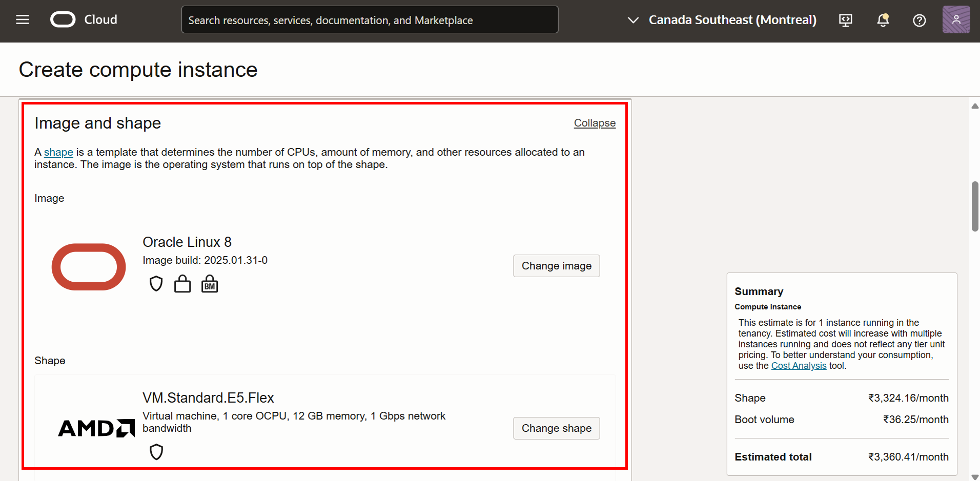
Task: Open the Cloud Shell developer tools icon
Action: pos(846,20)
